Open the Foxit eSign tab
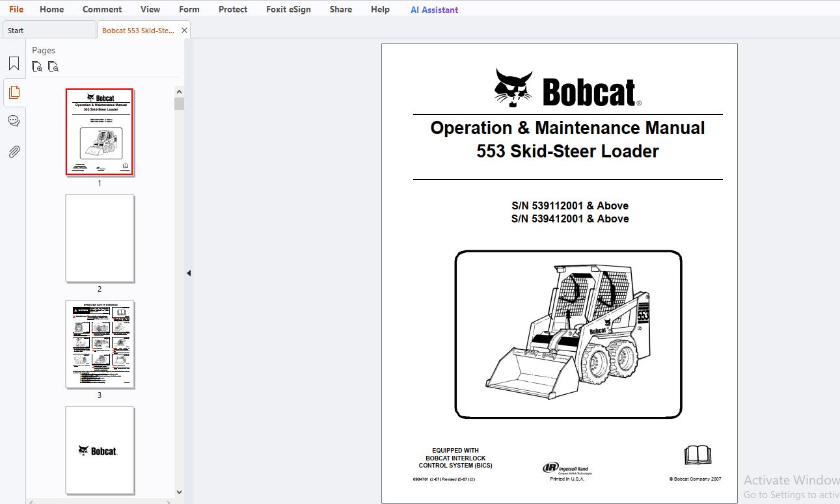Viewport: 840px width, 504px height. tap(288, 9)
